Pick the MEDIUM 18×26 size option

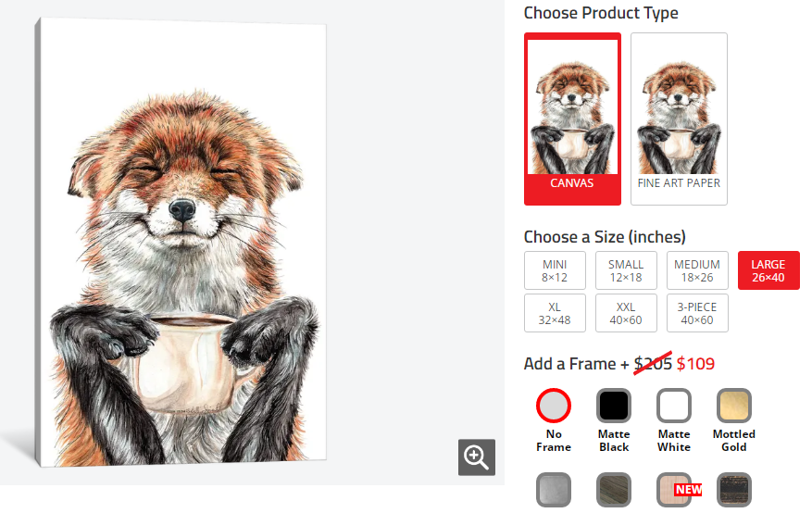pos(697,270)
